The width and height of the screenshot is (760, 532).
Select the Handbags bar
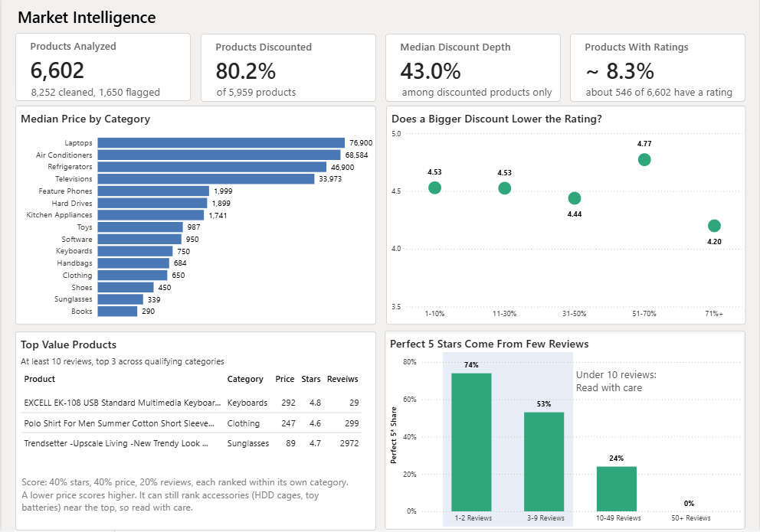click(x=133, y=263)
